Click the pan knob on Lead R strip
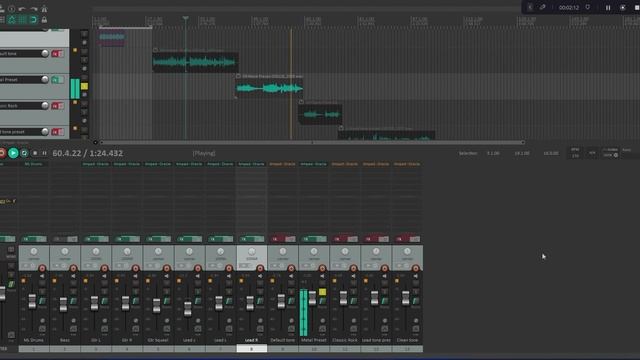The image size is (640, 360). click(252, 251)
